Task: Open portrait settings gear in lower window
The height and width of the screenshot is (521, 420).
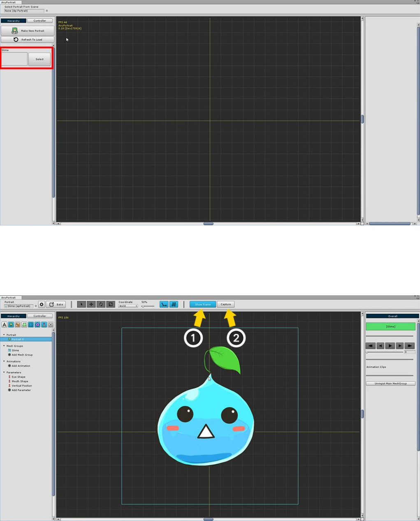Action: [x=42, y=304]
